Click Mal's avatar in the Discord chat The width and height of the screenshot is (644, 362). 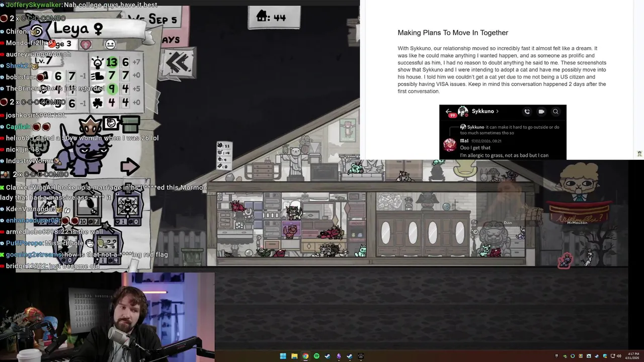(450, 145)
